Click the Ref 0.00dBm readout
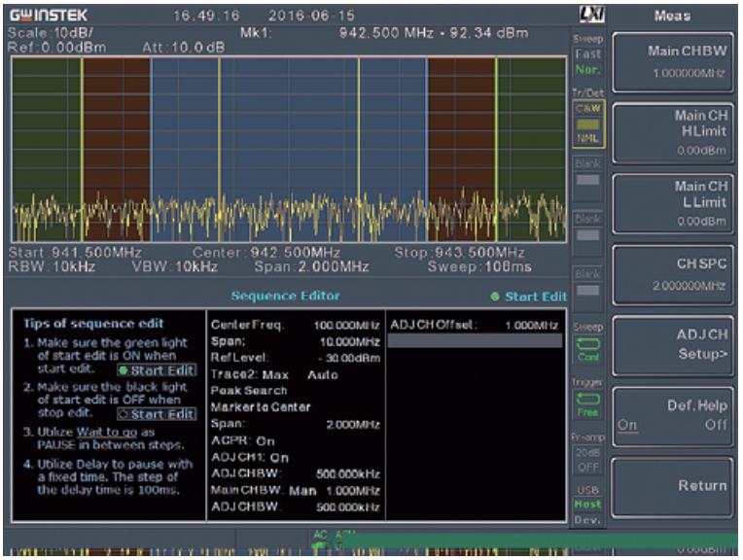Screen dimensions: 743x560 coord(56,48)
